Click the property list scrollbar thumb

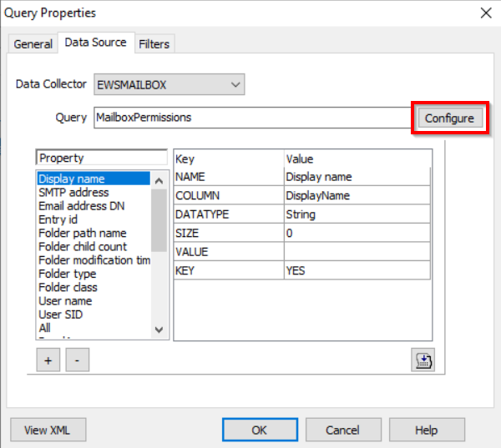click(x=159, y=220)
